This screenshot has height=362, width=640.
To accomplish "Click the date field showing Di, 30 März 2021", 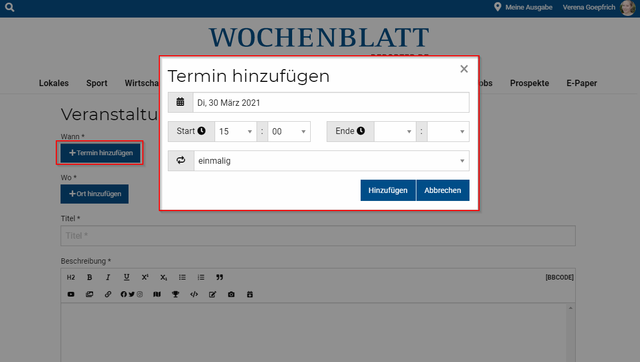I will point(331,102).
